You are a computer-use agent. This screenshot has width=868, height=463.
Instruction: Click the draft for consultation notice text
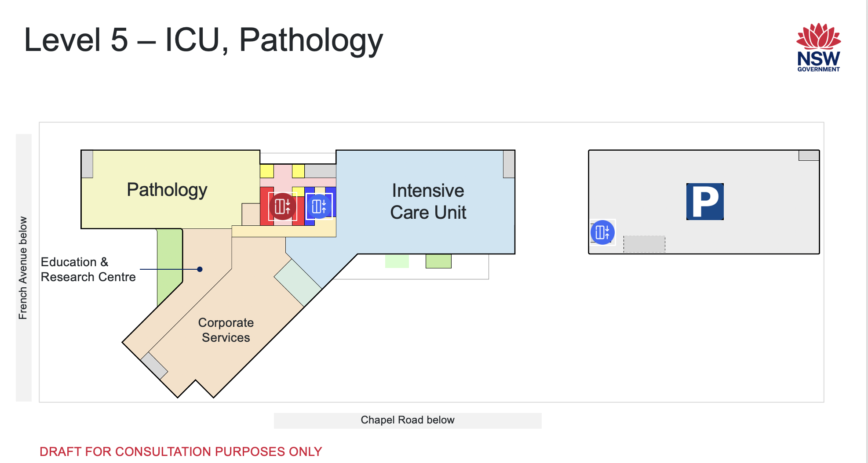pos(181,452)
